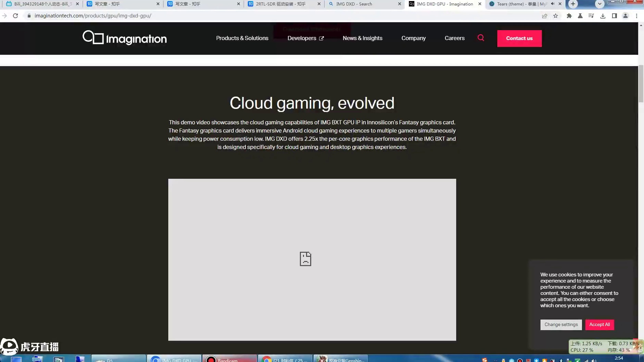Open the Company navigation menu

(x=413, y=38)
